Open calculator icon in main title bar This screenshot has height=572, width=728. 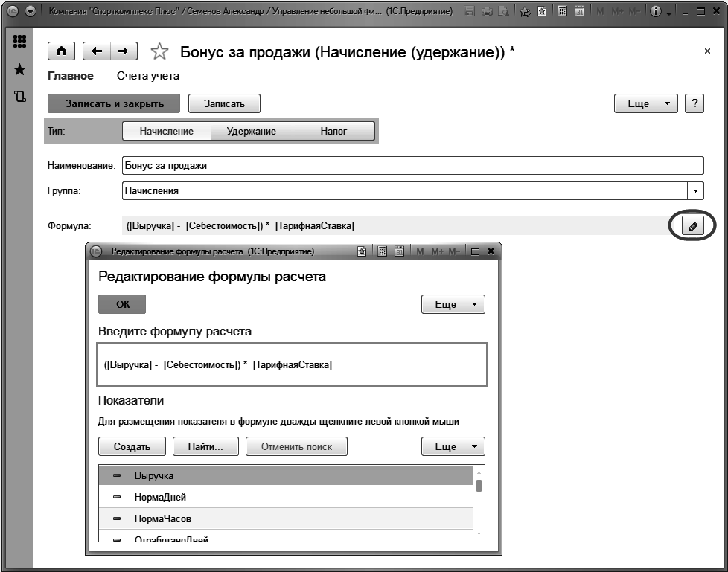(562, 12)
